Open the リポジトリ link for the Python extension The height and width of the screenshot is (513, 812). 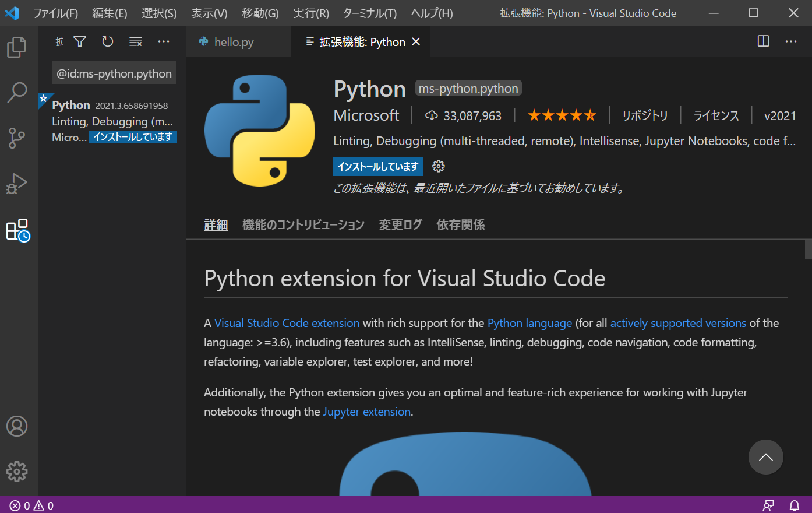pyautogui.click(x=645, y=115)
